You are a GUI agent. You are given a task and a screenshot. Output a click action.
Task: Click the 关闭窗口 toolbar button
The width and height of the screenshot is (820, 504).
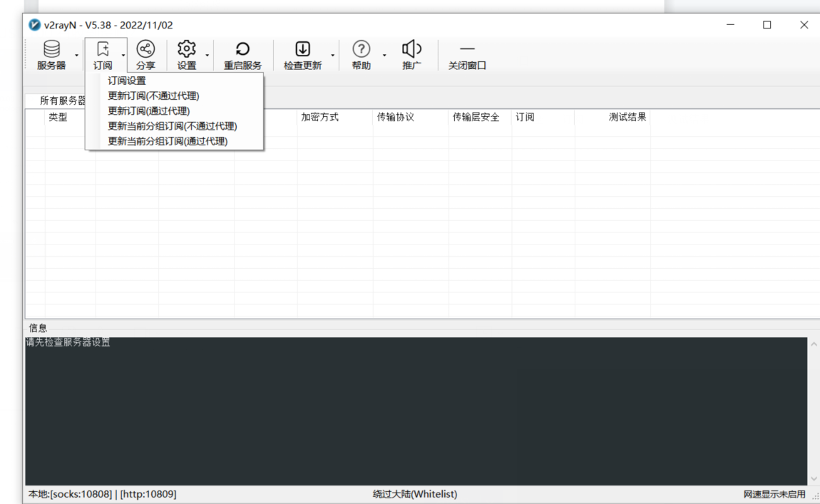click(467, 55)
